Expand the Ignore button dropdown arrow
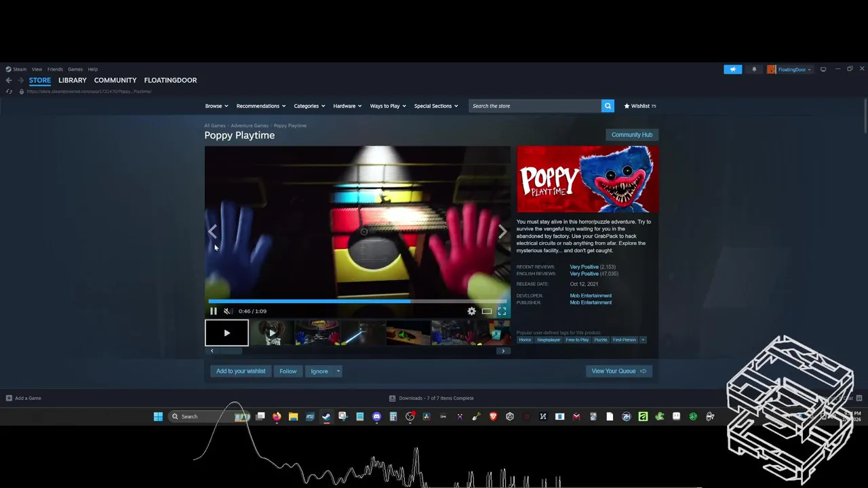The image size is (868, 488). [x=338, y=371]
